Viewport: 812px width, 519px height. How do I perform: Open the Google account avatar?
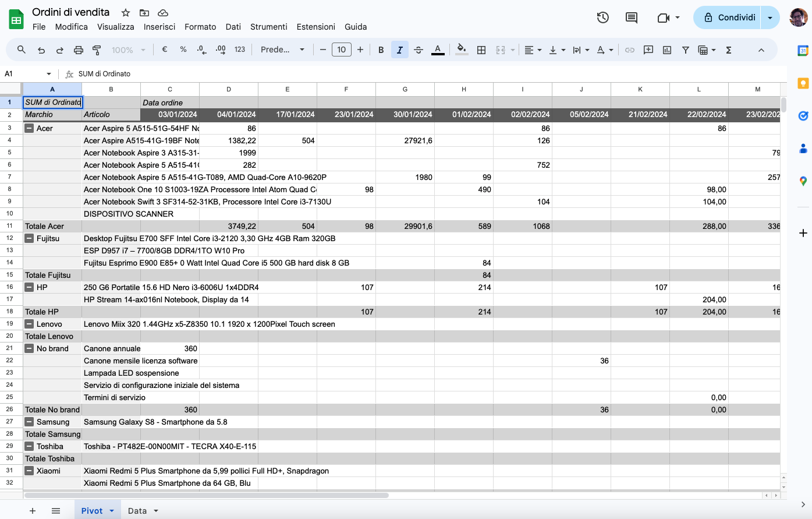click(x=799, y=17)
